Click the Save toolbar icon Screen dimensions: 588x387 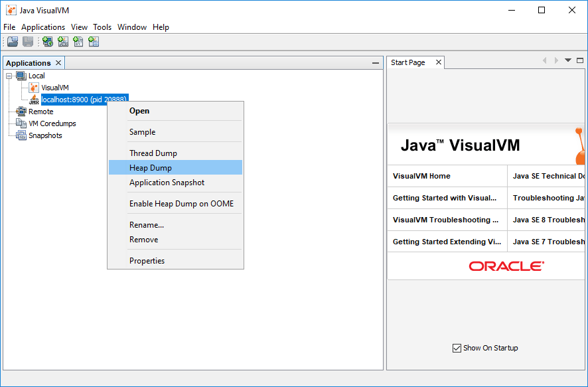pyautogui.click(x=27, y=41)
